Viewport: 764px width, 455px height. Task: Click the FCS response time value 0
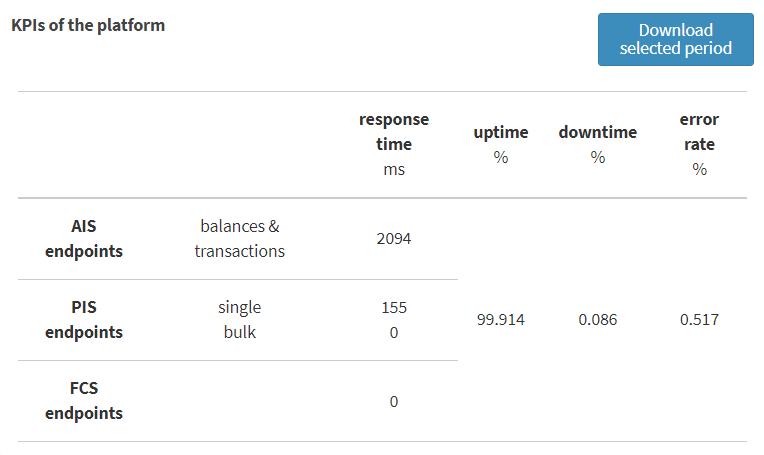tap(394, 401)
